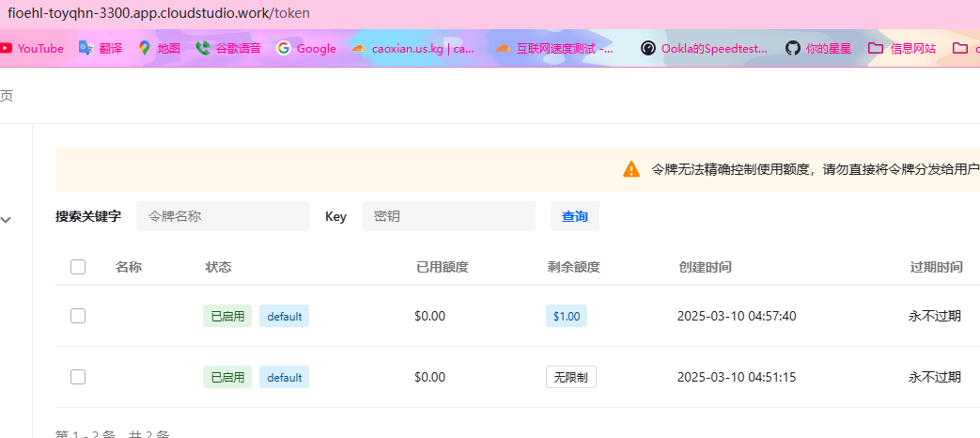Image resolution: width=980 pixels, height=438 pixels.
Task: Focus the 密钥 Key input field
Action: (x=449, y=216)
